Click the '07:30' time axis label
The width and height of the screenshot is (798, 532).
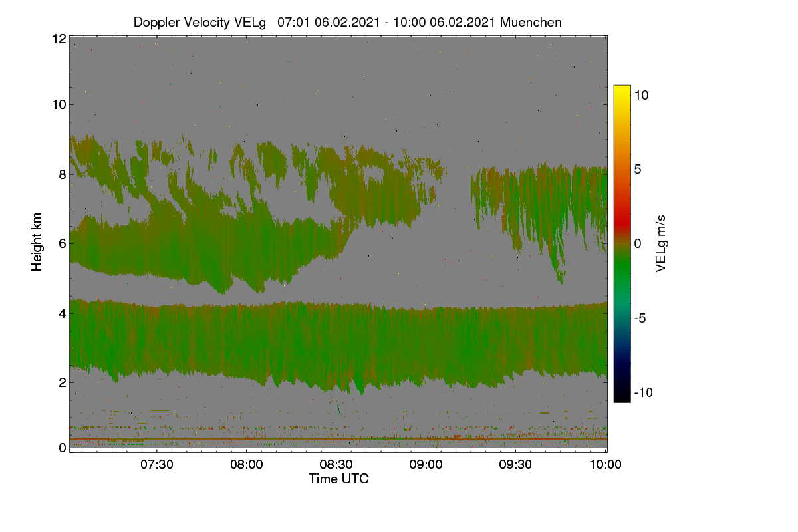click(156, 465)
